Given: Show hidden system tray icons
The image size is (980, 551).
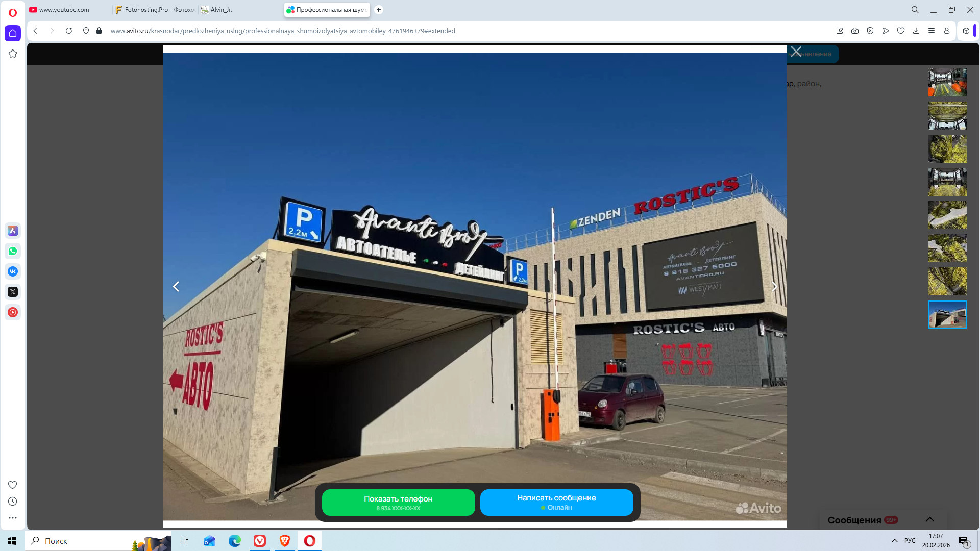Looking at the screenshot, I should (895, 541).
